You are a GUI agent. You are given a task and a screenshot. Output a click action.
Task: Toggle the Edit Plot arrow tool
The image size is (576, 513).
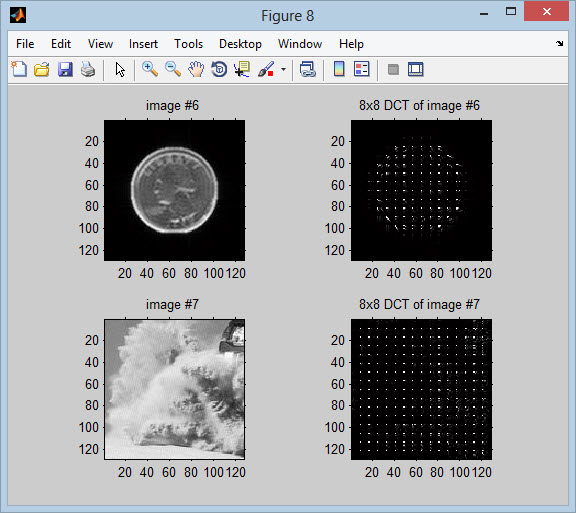120,69
